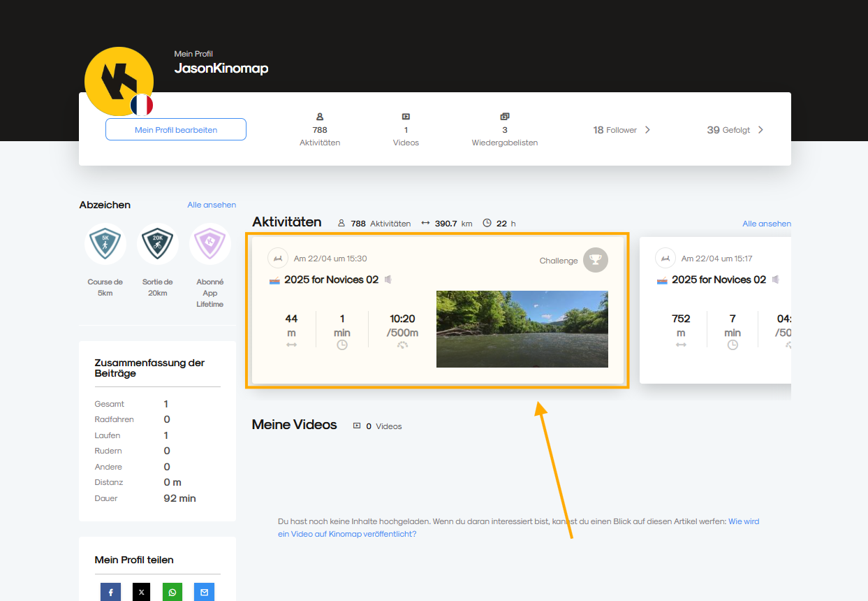Screen dimensions: 868x601
Task: Click the distance arrows icon under 44 m
Action: pyautogui.click(x=291, y=345)
